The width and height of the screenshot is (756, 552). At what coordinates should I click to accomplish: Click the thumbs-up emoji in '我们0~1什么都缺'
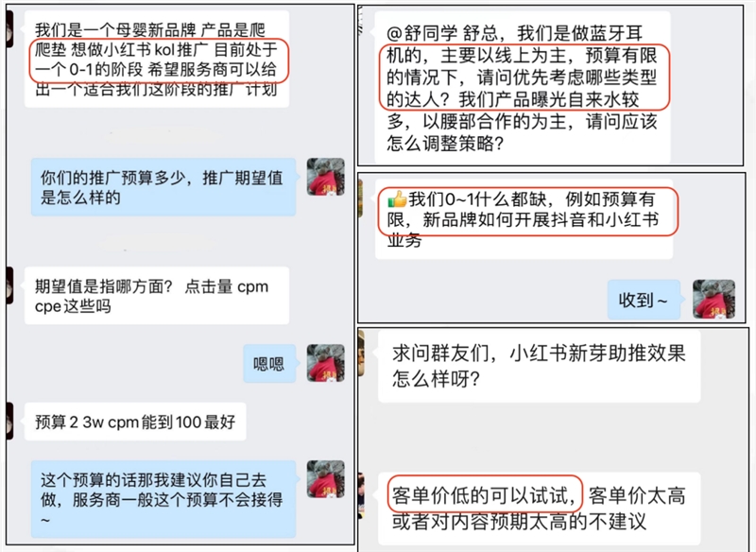[x=397, y=199]
